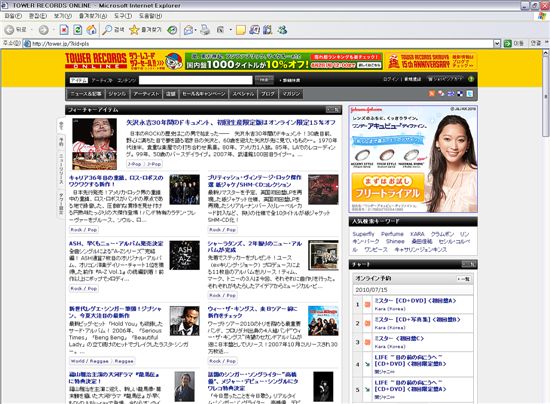Image resolution: width=550 pixels, height=404 pixels.
Task: Open the Back button history dropdown arrow
Action: coord(31,30)
